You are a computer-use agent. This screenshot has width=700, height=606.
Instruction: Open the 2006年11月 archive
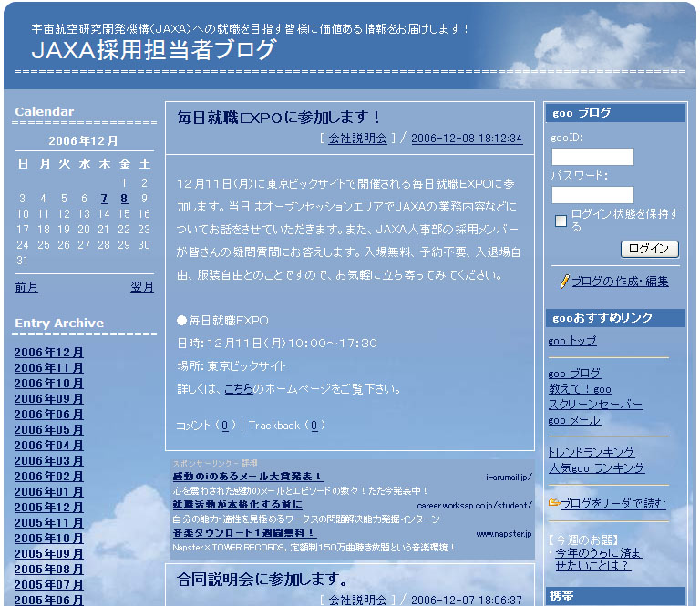point(48,368)
